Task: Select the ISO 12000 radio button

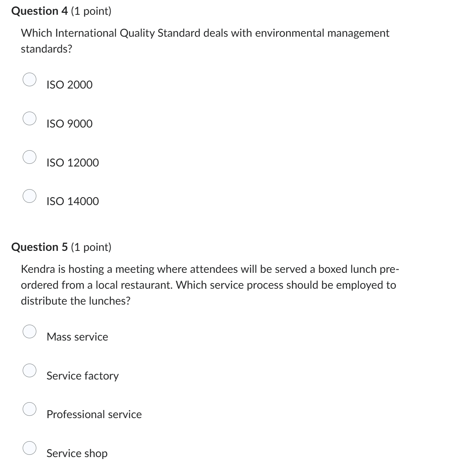Action: click(x=30, y=157)
